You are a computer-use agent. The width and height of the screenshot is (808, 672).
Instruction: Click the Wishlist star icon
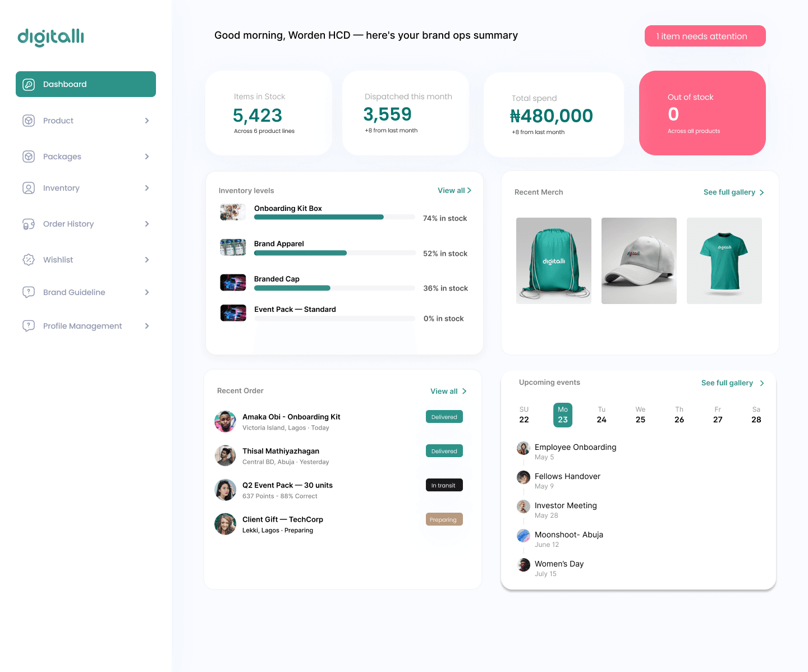[x=29, y=259]
